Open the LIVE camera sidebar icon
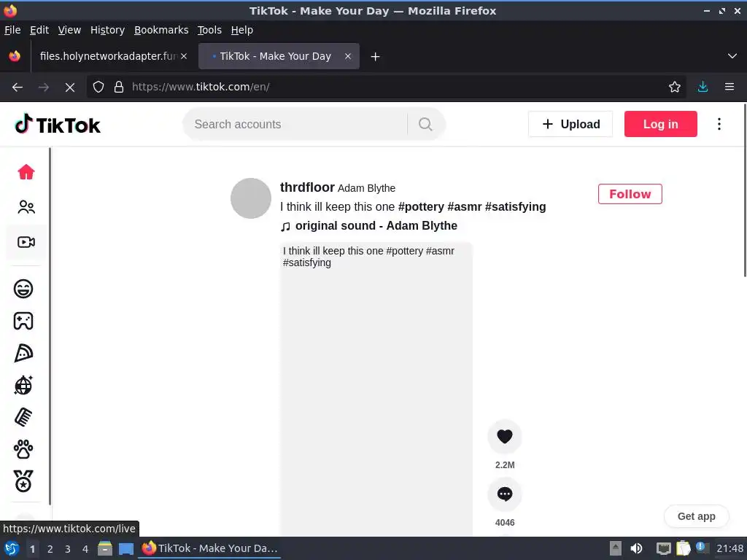The height and width of the screenshot is (560, 747). [26, 242]
